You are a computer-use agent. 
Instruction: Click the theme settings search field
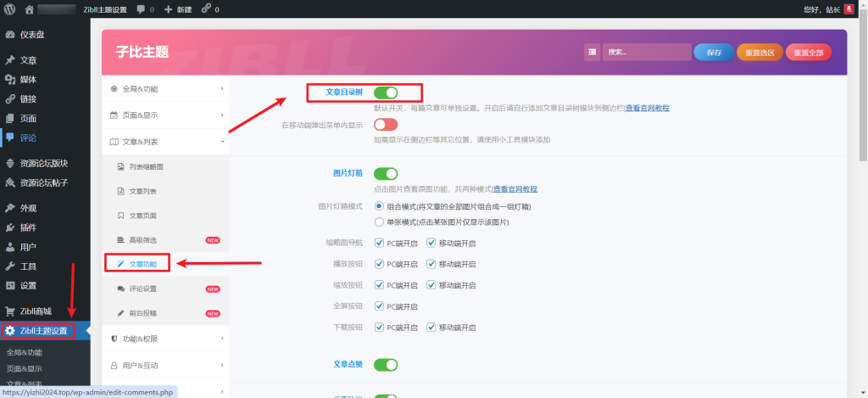[x=648, y=53]
